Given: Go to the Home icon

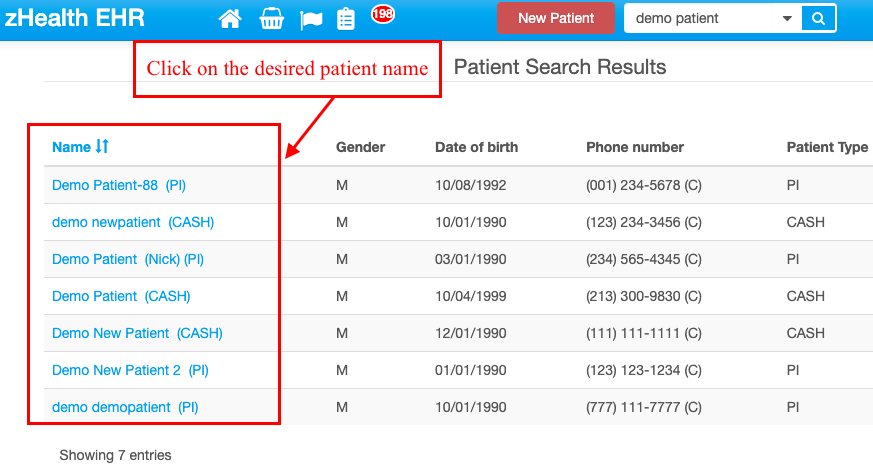Looking at the screenshot, I should [x=230, y=18].
